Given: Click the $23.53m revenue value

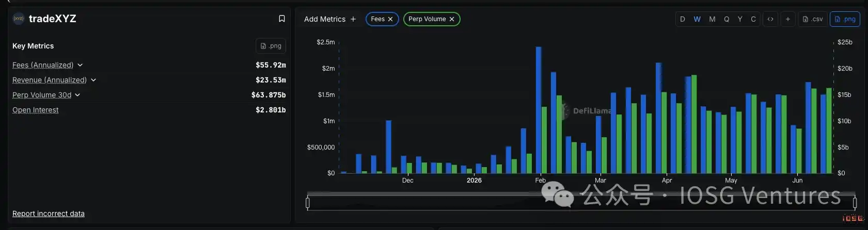Looking at the screenshot, I should click(271, 80).
